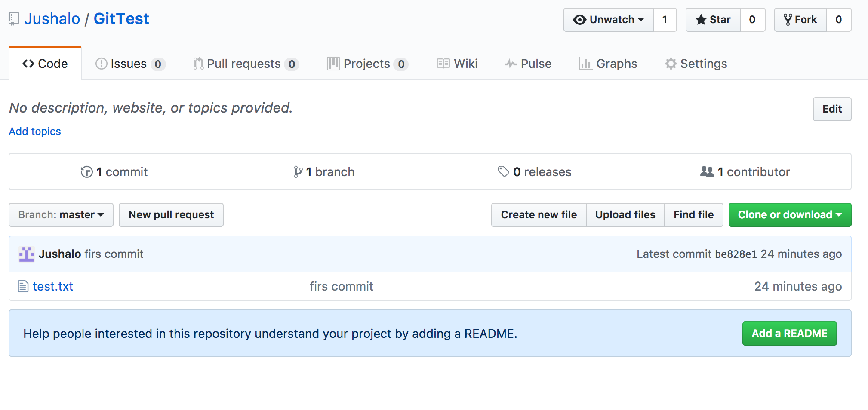This screenshot has width=868, height=410.
Task: Open the Clone or download dropdown
Action: tap(790, 215)
